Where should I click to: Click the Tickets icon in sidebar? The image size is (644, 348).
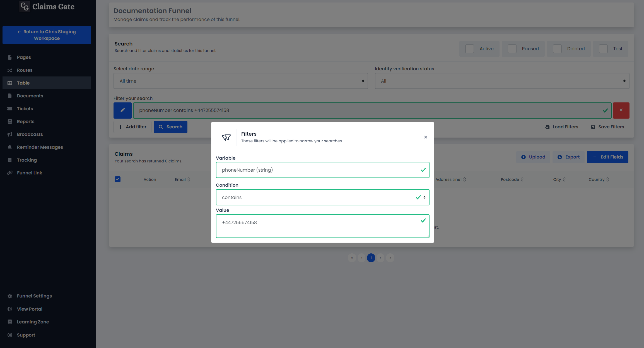pos(10,109)
